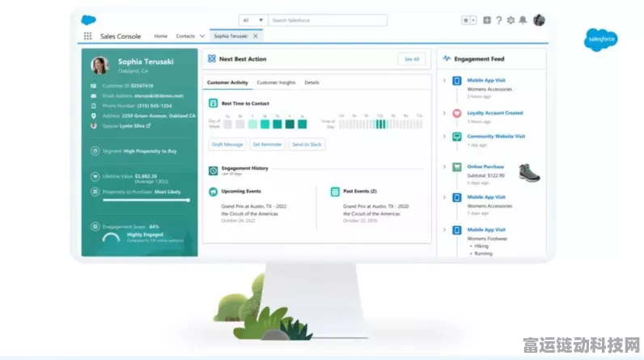Click the Lifetime Value icon

tap(95, 176)
